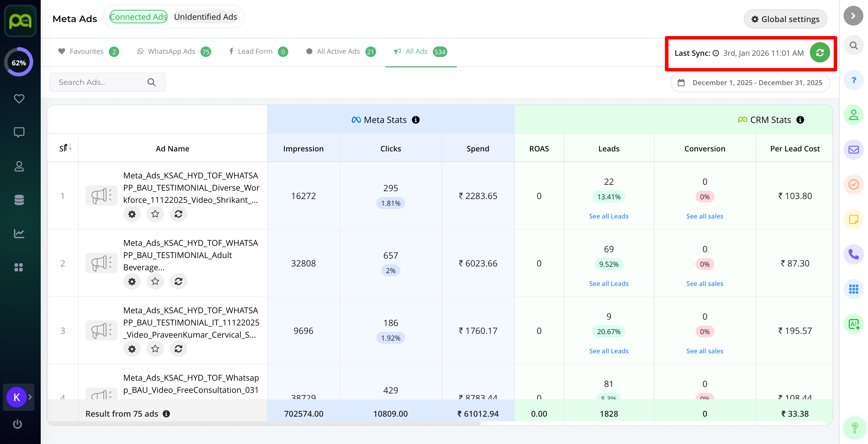Switch to the All Active Ads tab

tap(338, 51)
